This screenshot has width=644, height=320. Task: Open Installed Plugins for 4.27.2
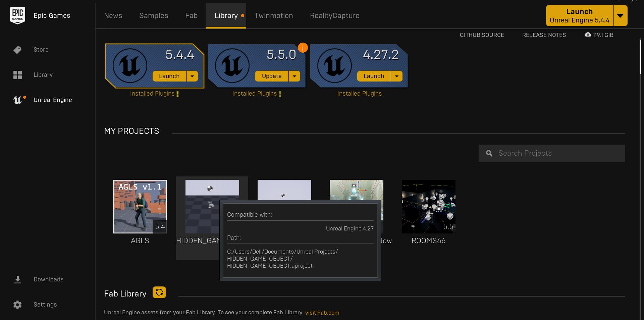pos(360,94)
